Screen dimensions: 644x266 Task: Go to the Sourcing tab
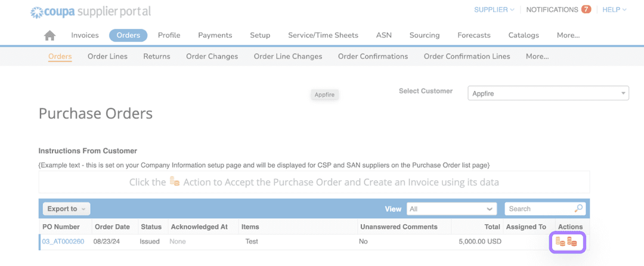click(425, 35)
